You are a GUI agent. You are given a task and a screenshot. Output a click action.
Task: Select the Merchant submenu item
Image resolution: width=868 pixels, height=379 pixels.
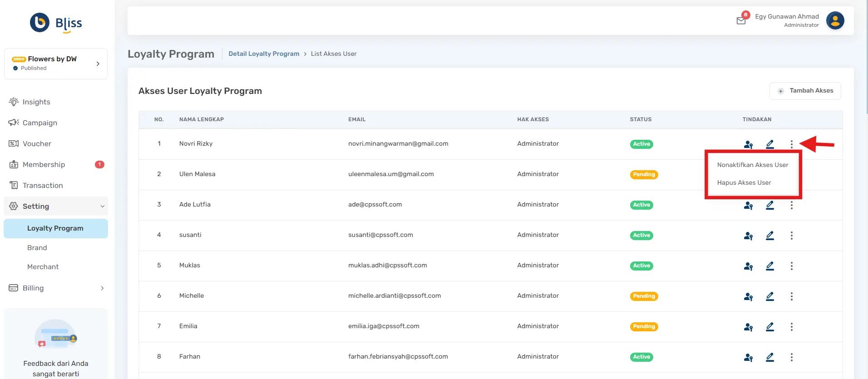coord(43,267)
